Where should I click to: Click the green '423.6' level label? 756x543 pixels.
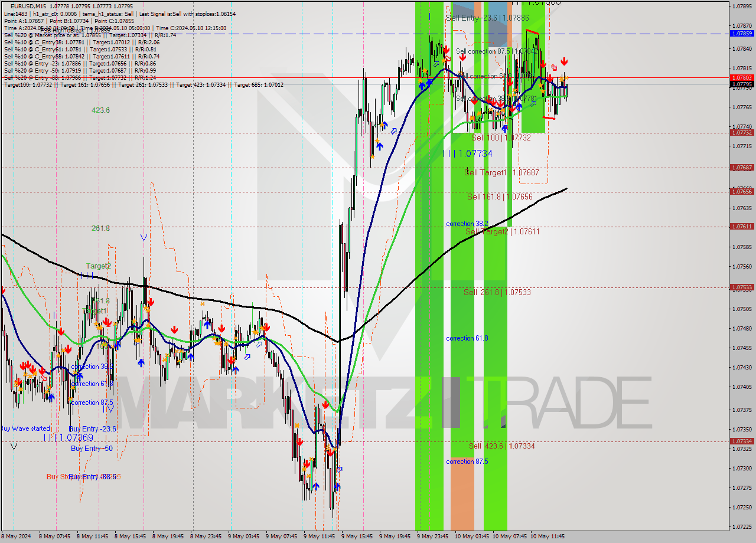[100, 110]
